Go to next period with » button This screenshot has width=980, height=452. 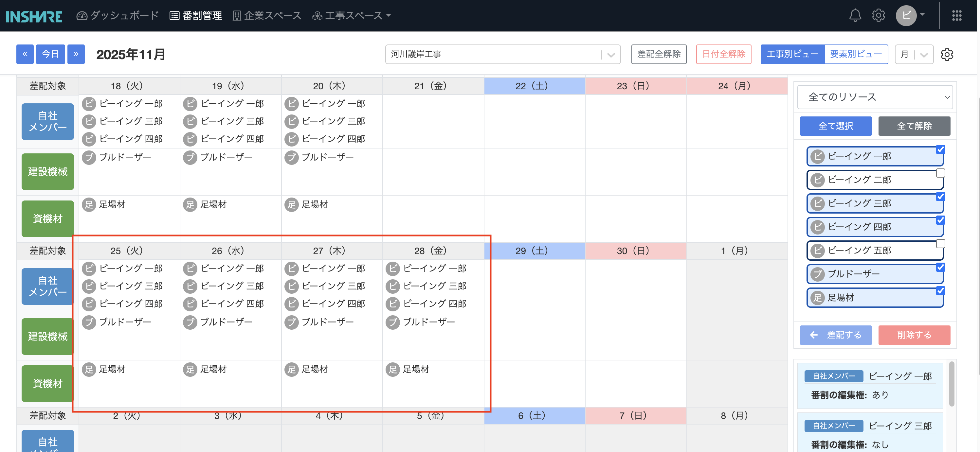pyautogui.click(x=76, y=54)
